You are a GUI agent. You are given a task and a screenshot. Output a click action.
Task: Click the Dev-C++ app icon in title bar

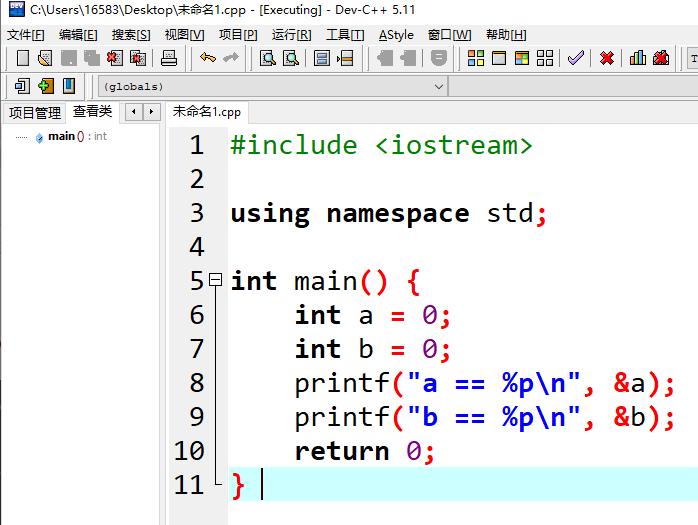[x=16, y=9]
